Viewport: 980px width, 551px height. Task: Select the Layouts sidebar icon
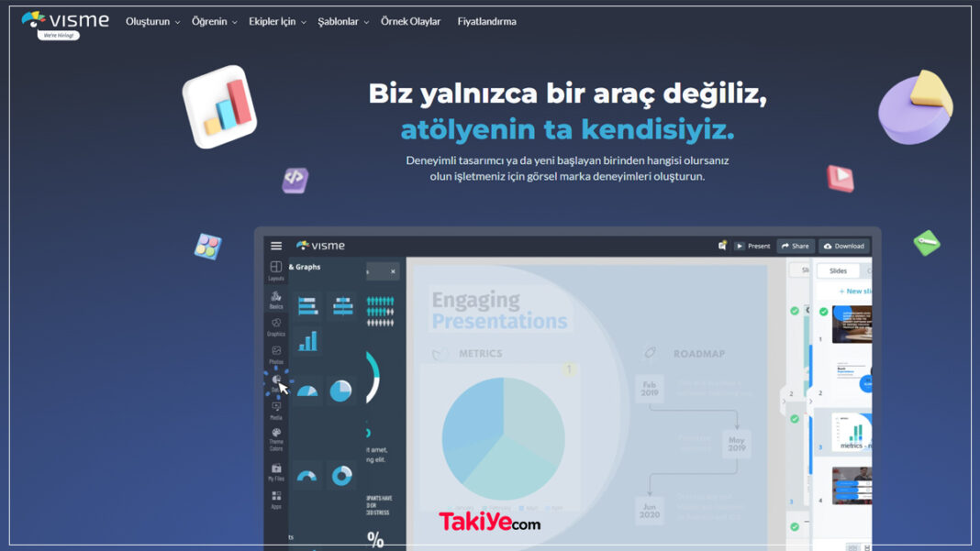[x=275, y=270]
